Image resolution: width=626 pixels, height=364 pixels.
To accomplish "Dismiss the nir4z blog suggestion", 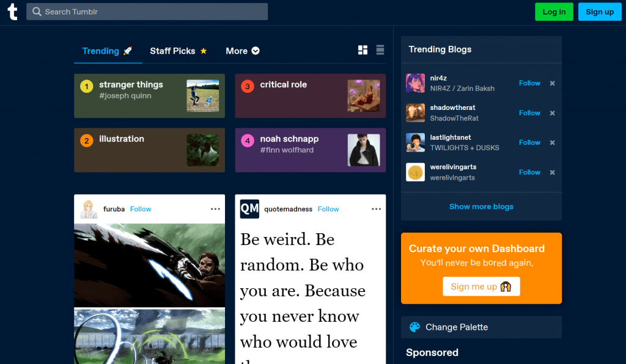I will tap(552, 84).
